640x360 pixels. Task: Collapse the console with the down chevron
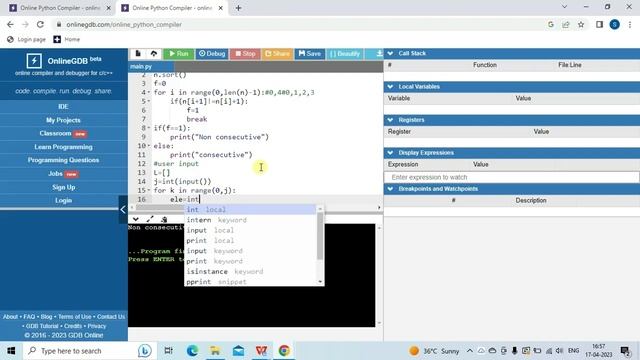tap(136, 219)
